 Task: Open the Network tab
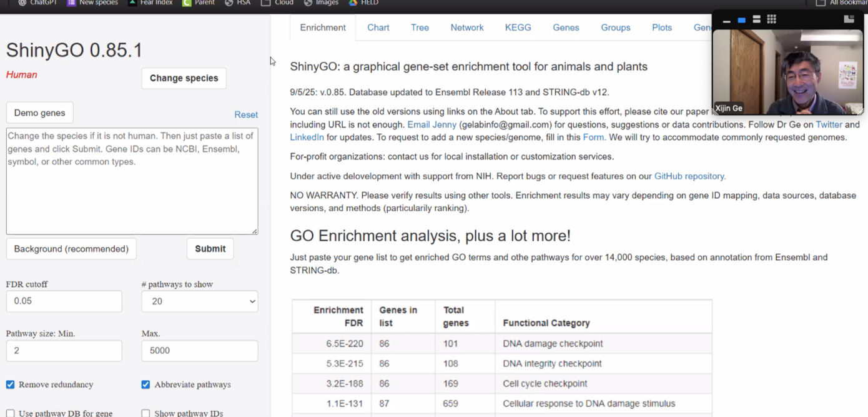[467, 28]
